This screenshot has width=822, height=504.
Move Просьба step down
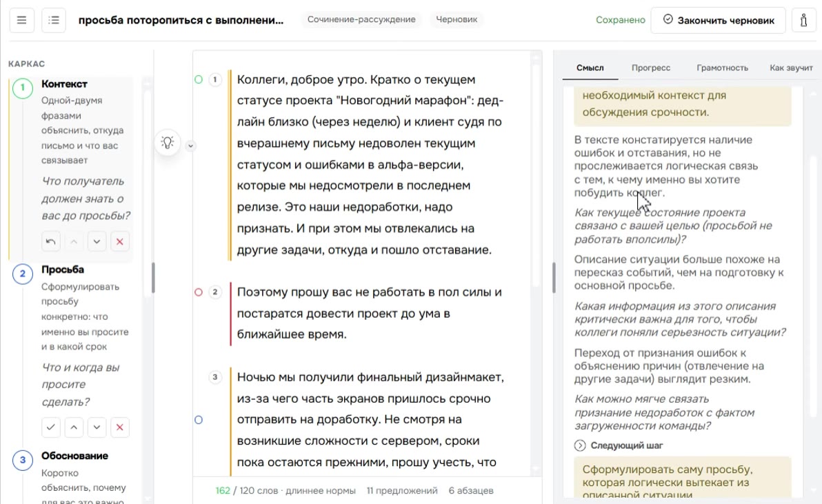[x=97, y=427]
